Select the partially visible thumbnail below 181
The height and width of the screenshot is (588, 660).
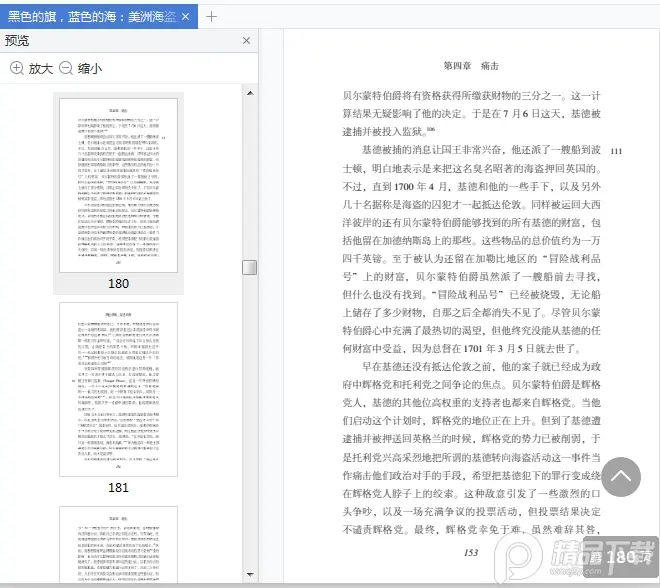[x=118, y=545]
